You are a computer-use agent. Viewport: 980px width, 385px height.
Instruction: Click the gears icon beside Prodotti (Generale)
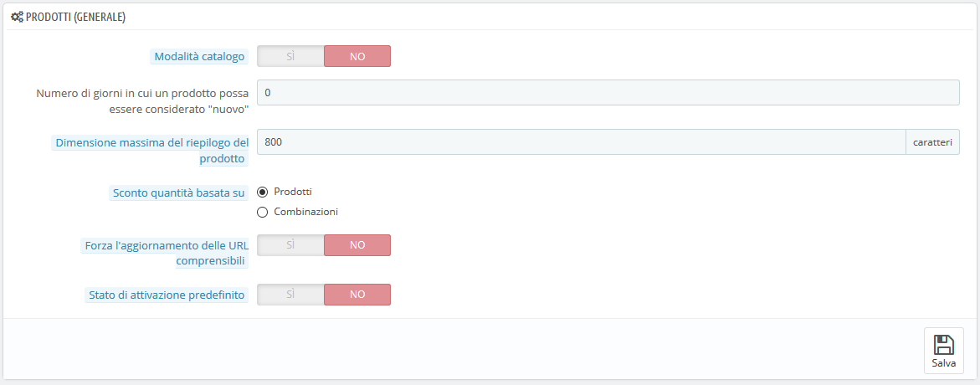click(18, 18)
